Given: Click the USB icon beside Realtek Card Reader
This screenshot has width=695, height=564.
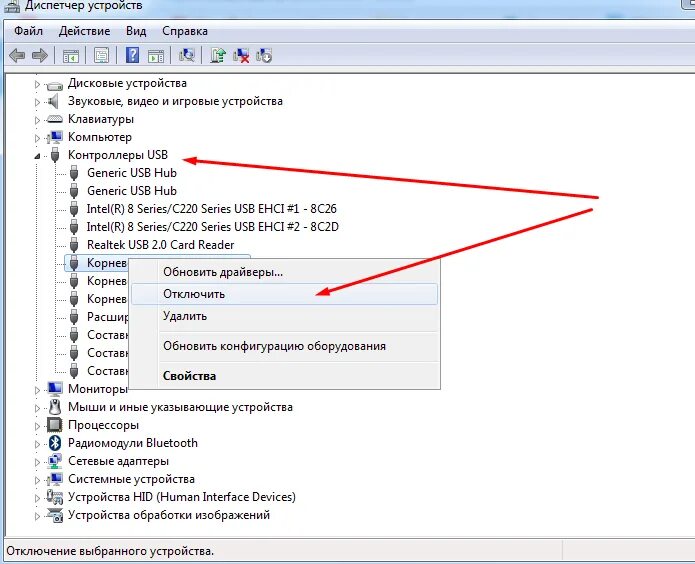Looking at the screenshot, I should pos(74,245).
